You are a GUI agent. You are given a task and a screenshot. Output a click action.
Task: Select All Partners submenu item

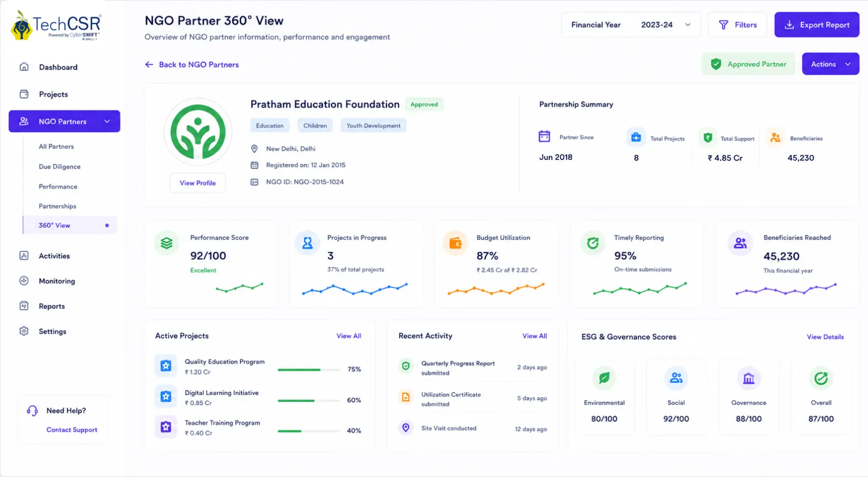[56, 147]
